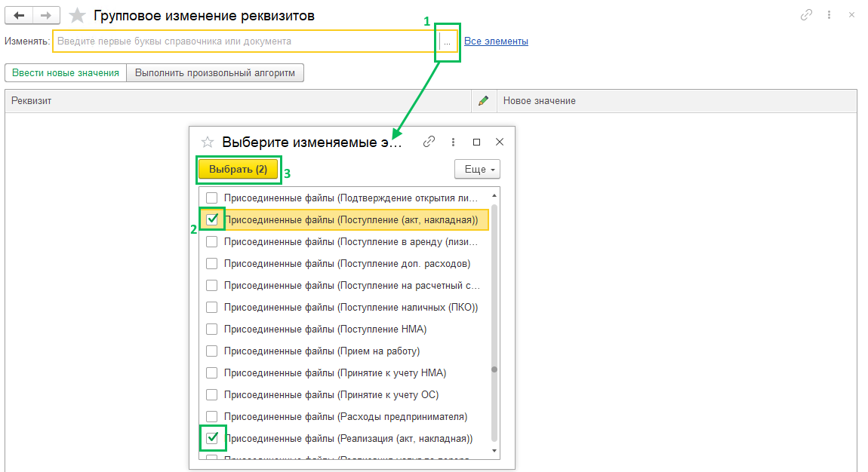Viewport: 868px width, 472px height.
Task: Check Поступление на расчетный с… checkbox
Action: coord(211,285)
